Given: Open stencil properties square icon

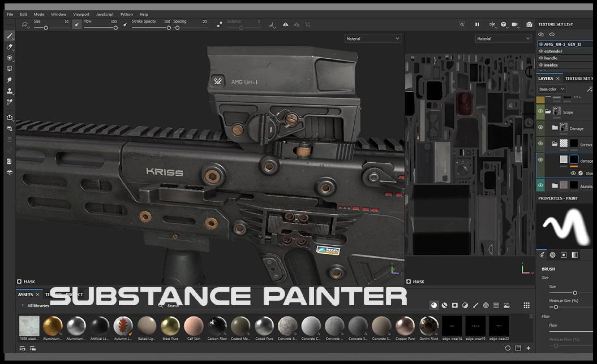Looking at the screenshot, I should 564,255.
